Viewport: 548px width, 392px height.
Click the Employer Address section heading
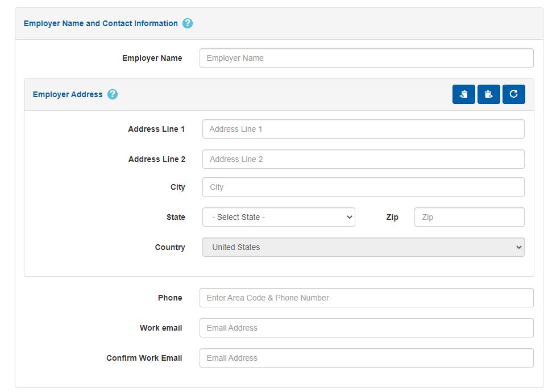(68, 94)
